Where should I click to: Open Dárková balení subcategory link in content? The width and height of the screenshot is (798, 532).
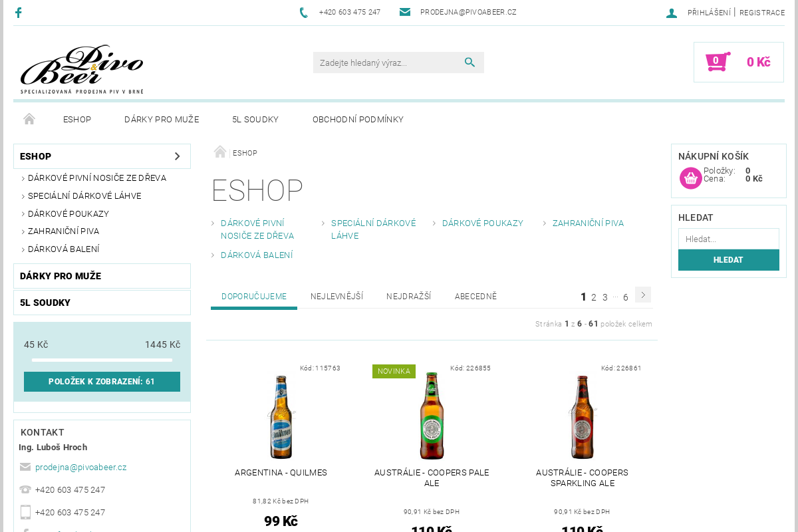click(x=257, y=255)
